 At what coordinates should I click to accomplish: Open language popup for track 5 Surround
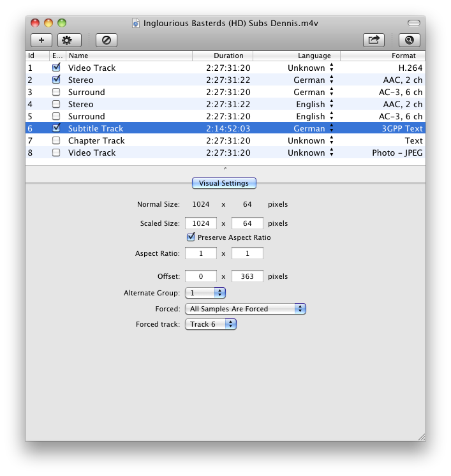coord(332,116)
